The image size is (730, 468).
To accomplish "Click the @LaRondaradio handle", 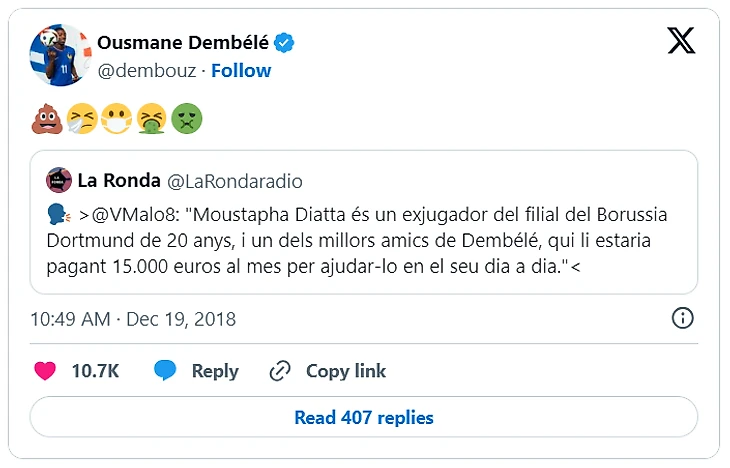I will [x=233, y=181].
